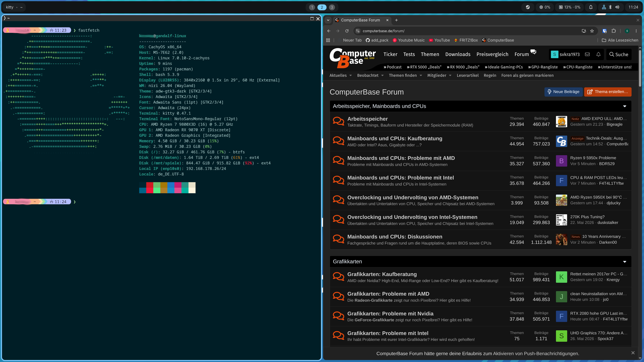Bookmark this page with the star icon
This screenshot has width=644, height=362.
point(592,31)
